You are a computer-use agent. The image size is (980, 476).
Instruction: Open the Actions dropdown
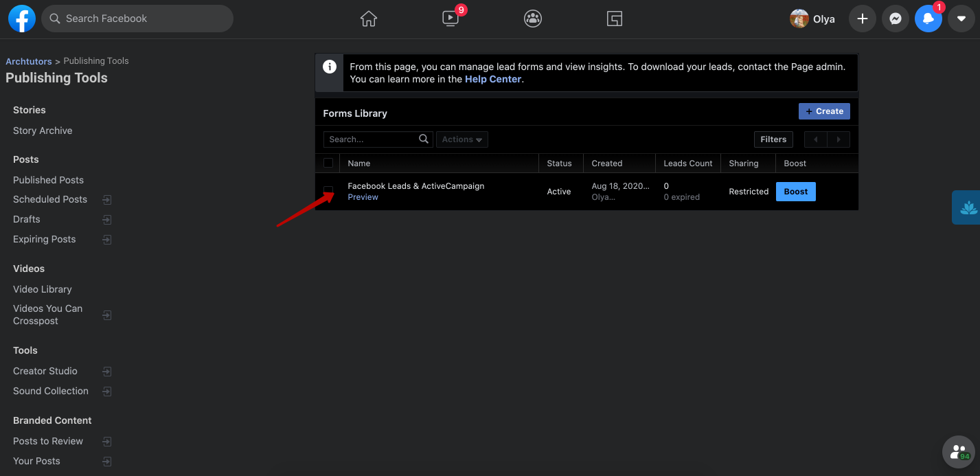(462, 139)
